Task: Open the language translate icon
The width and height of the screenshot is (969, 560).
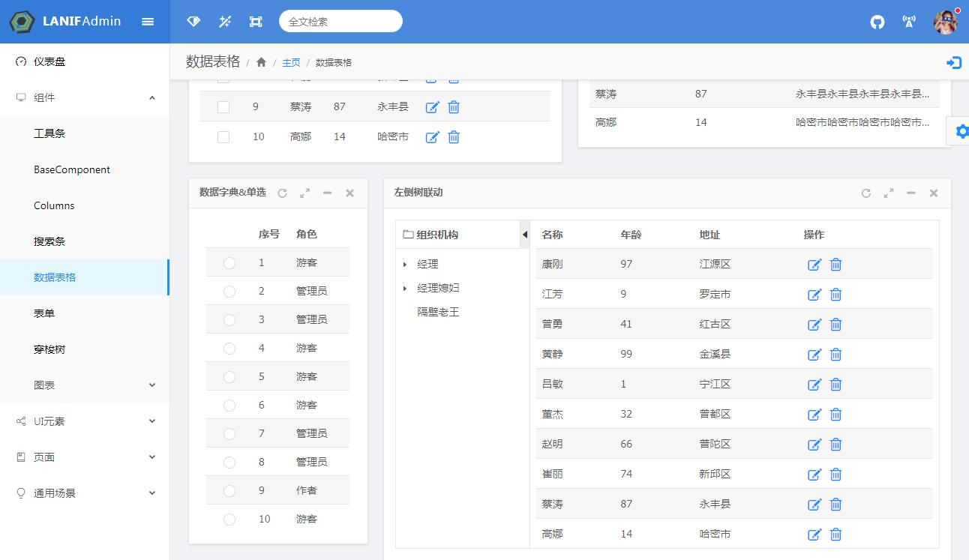Action: 909,22
